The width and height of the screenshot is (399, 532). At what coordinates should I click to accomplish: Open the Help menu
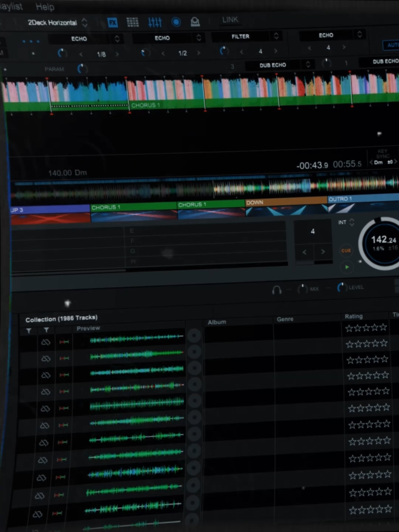click(x=45, y=7)
